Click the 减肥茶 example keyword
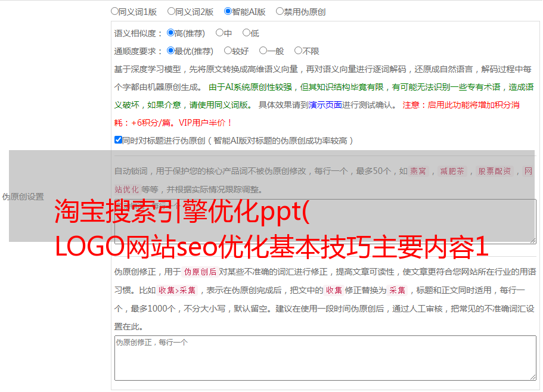The width and height of the screenshot is (543, 392). tap(452, 171)
